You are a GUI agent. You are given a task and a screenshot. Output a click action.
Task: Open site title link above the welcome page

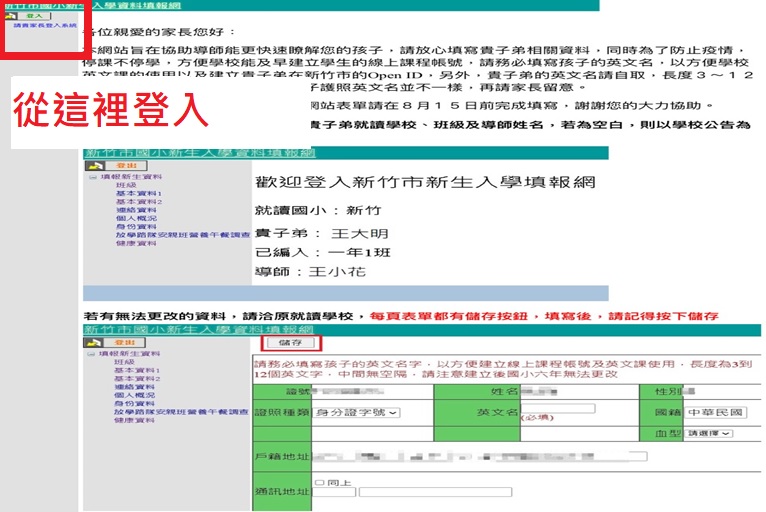point(200,153)
